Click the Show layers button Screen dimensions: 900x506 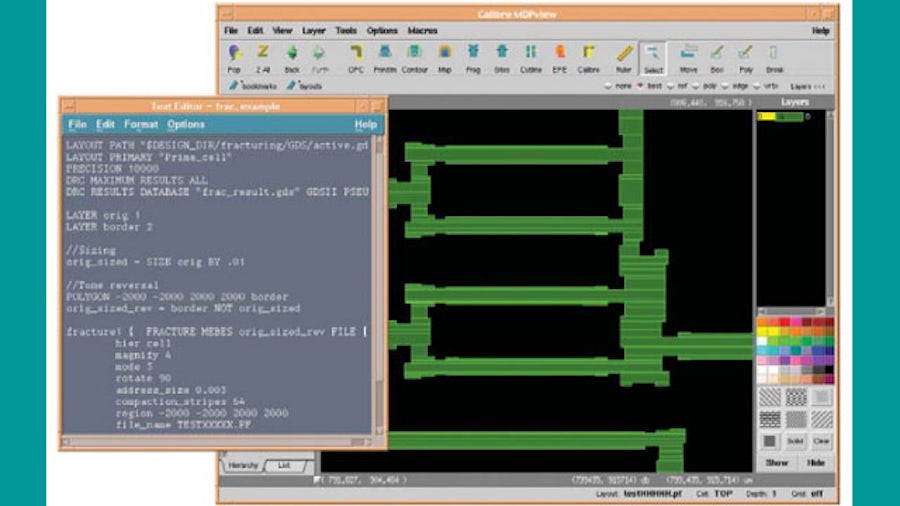point(777,462)
